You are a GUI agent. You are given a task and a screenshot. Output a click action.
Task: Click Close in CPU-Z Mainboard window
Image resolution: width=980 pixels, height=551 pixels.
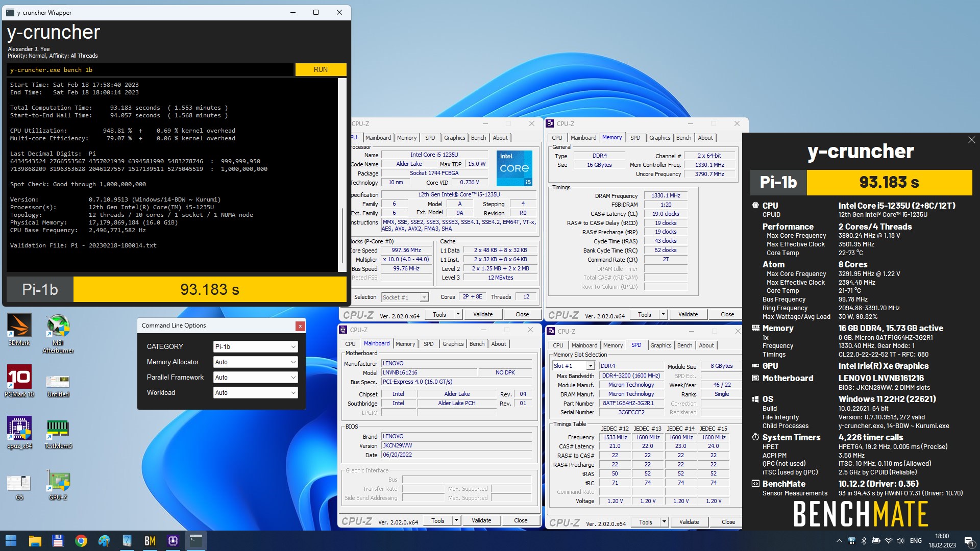521,520
